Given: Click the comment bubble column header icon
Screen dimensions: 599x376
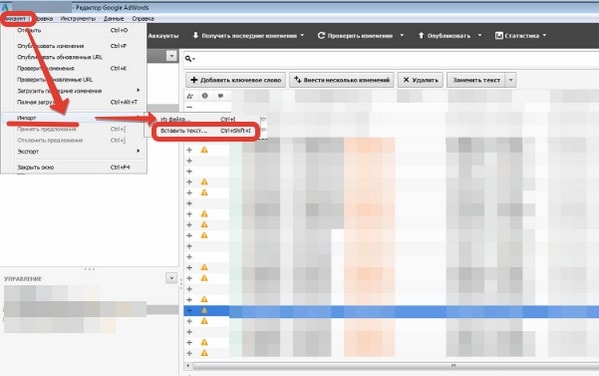Looking at the screenshot, I should point(220,96).
